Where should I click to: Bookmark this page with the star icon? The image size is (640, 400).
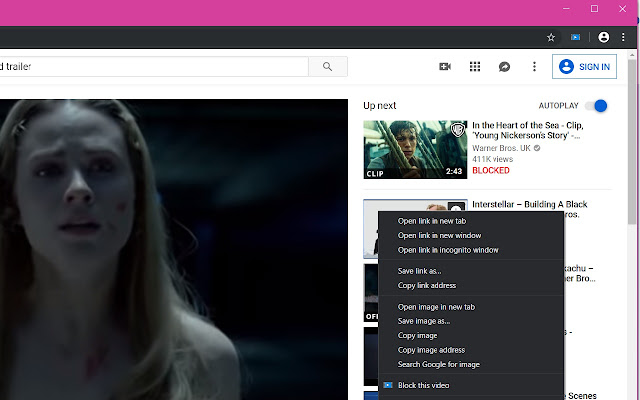551,38
